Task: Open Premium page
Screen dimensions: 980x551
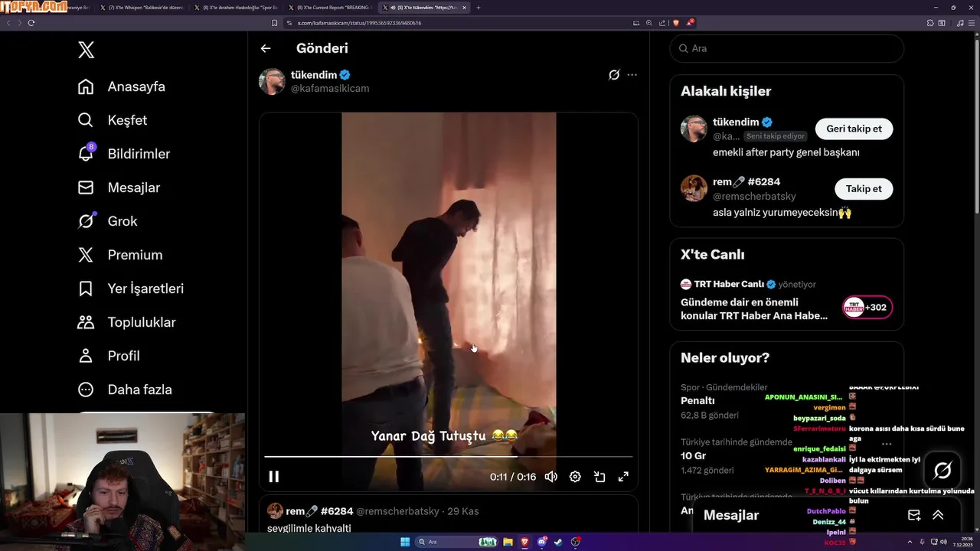Action: pyautogui.click(x=120, y=255)
